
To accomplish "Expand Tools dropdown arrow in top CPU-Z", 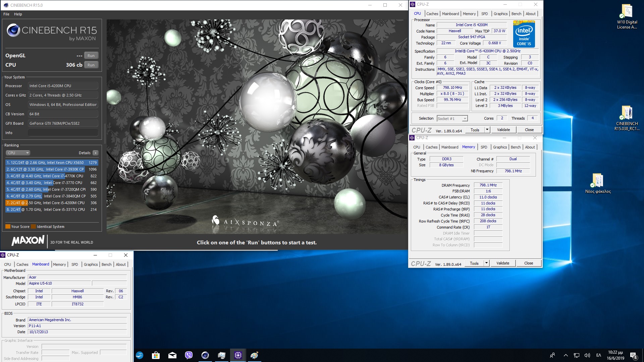I will point(487,130).
